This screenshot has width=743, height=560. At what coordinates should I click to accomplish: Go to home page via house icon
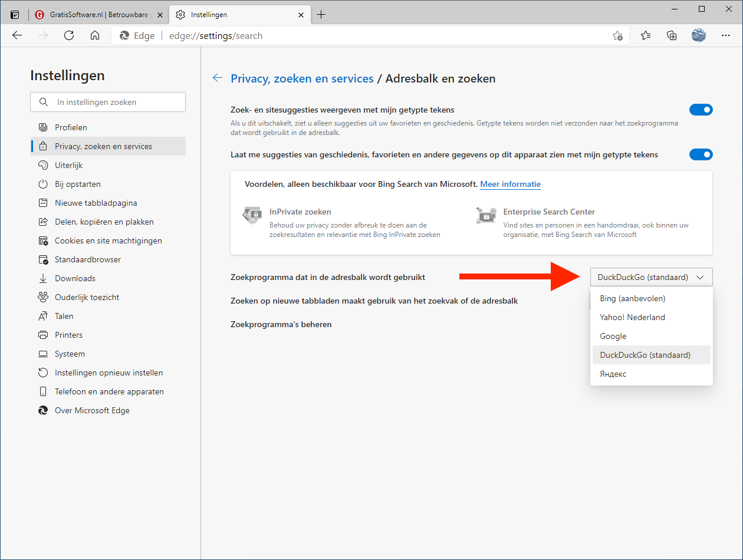(x=95, y=35)
